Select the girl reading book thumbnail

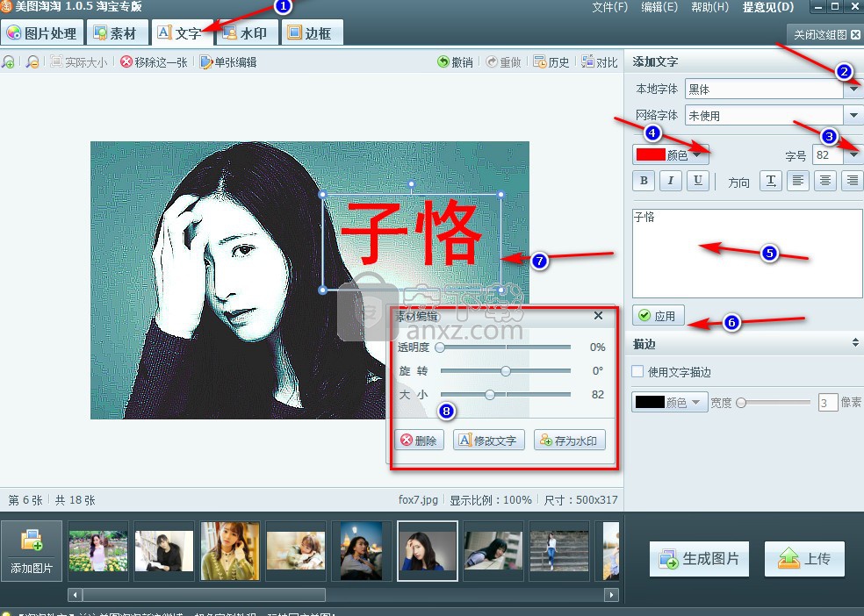pyautogui.click(x=163, y=551)
